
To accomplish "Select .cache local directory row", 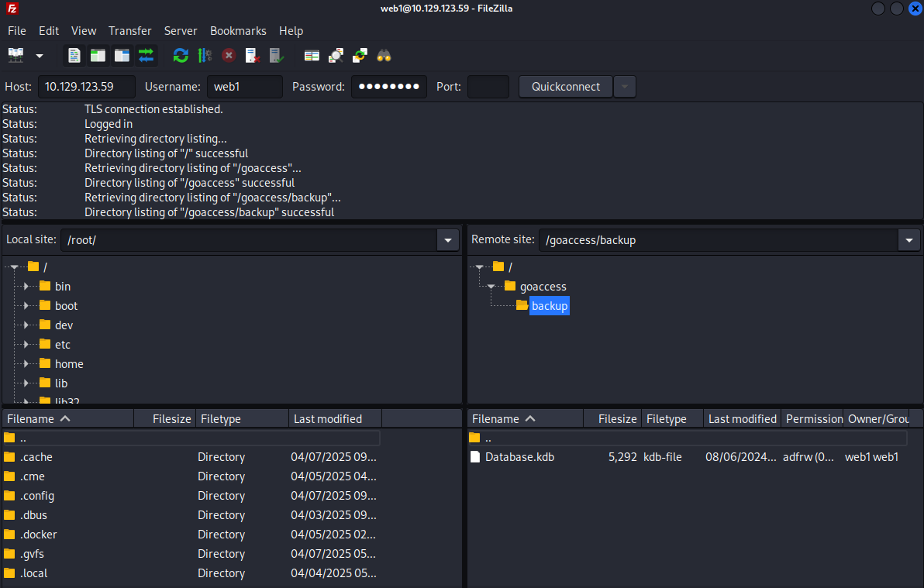I will tap(191, 457).
